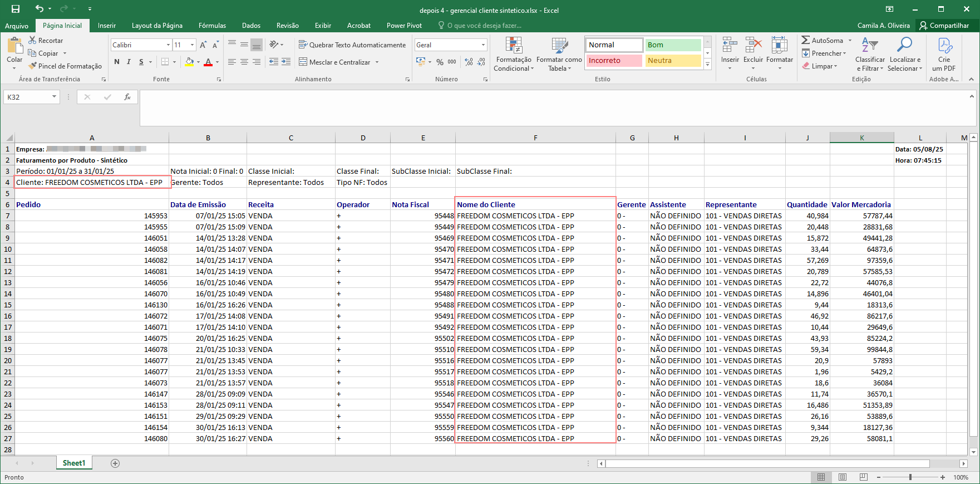
Task: Apply the Incorreto cell style
Action: pos(614,61)
